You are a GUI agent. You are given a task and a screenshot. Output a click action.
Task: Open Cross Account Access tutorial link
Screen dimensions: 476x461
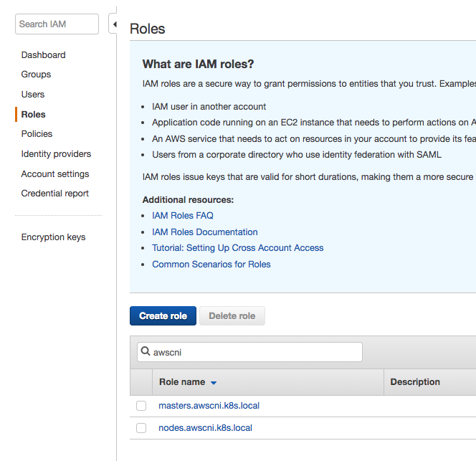(x=238, y=248)
